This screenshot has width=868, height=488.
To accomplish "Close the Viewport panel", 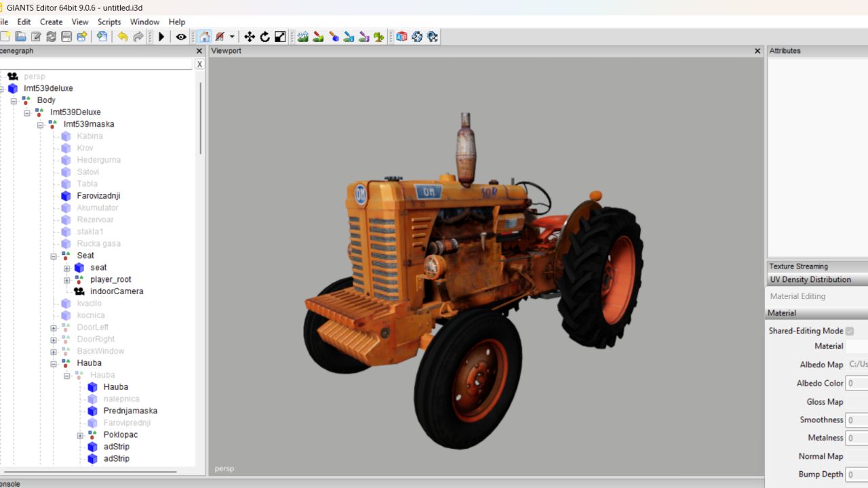I will [757, 51].
